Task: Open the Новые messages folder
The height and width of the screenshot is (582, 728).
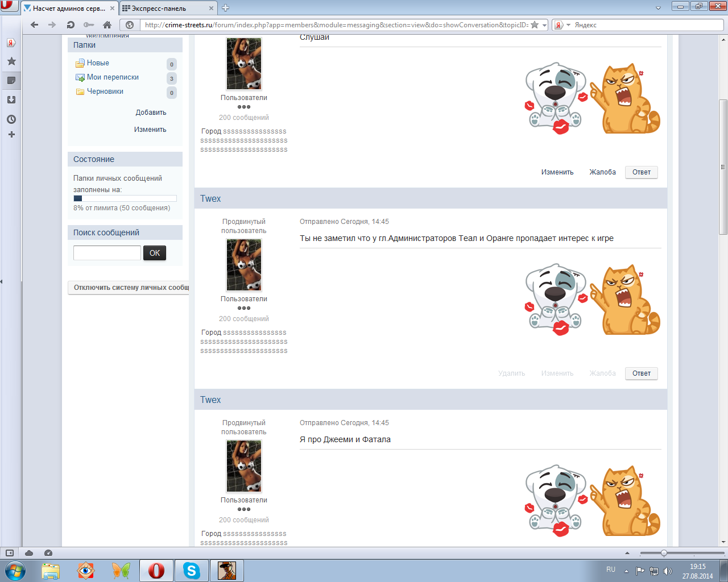Action: tap(98, 63)
